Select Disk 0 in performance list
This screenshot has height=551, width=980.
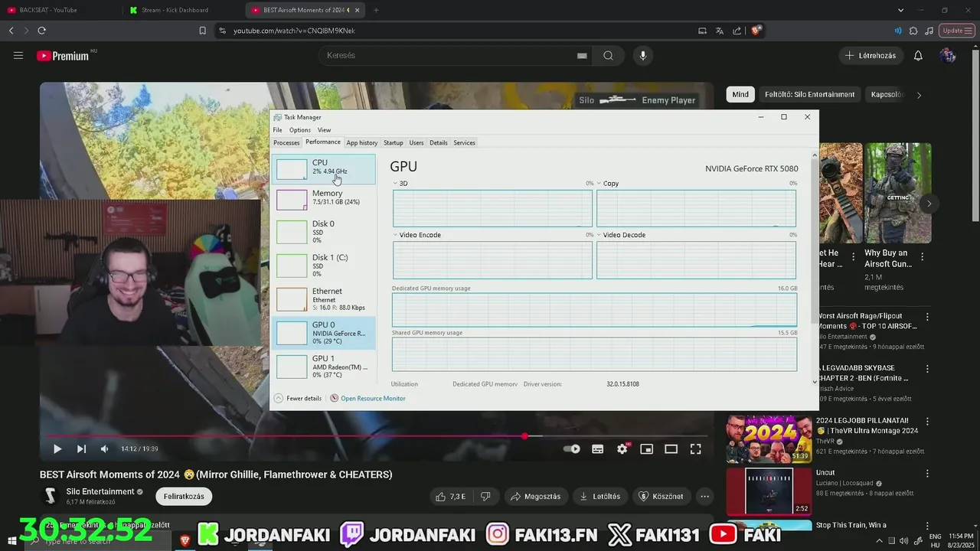click(324, 232)
